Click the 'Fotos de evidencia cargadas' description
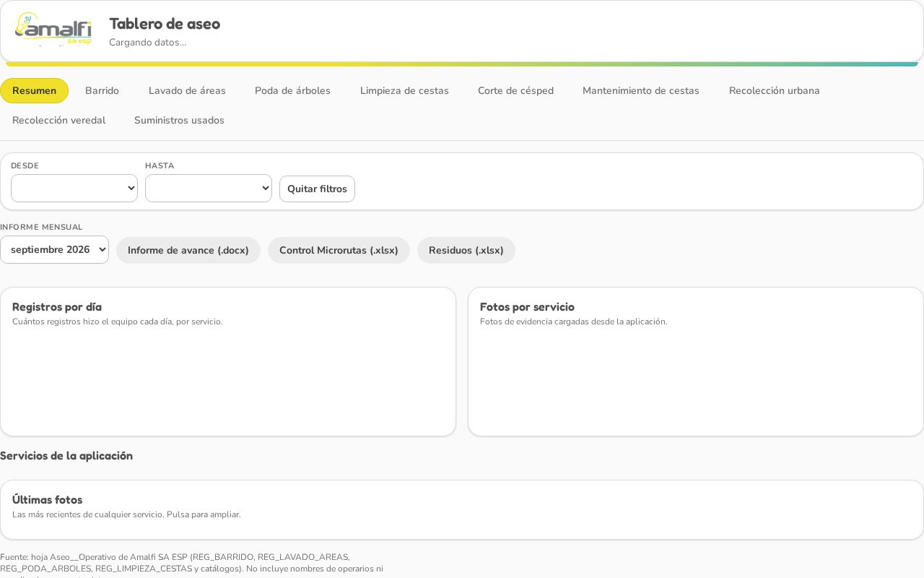The image size is (924, 578). click(x=574, y=322)
